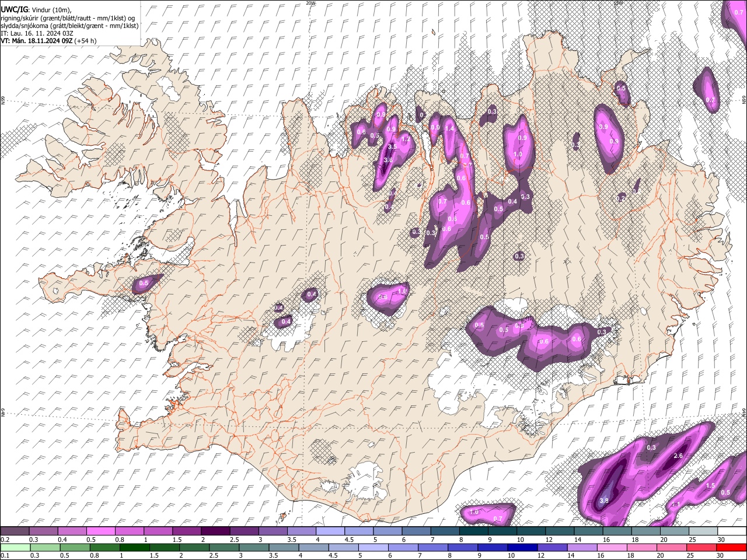
Task: Select the darkest purple swatch between 2 and 2.5
Action: [215, 531]
